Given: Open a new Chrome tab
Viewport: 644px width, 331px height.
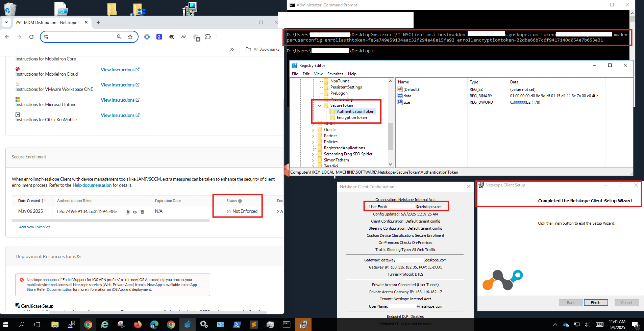Looking at the screenshot, I should coord(98,22).
